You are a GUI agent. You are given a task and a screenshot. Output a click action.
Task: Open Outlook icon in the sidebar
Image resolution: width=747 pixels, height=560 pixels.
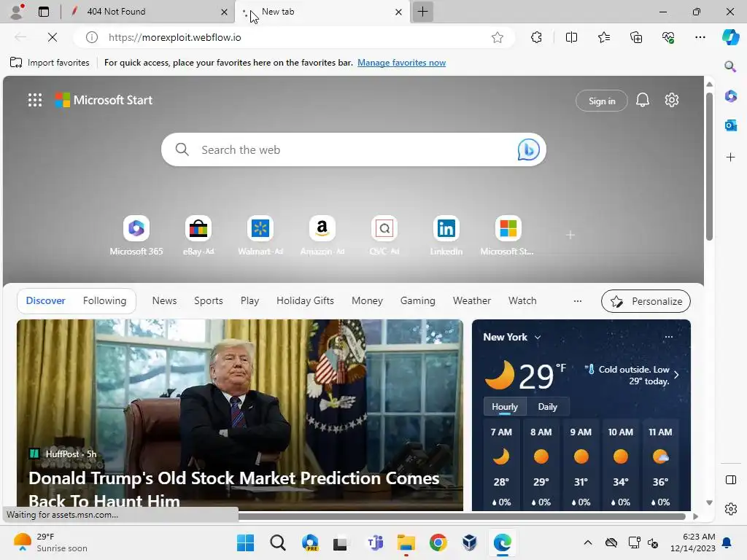click(730, 125)
